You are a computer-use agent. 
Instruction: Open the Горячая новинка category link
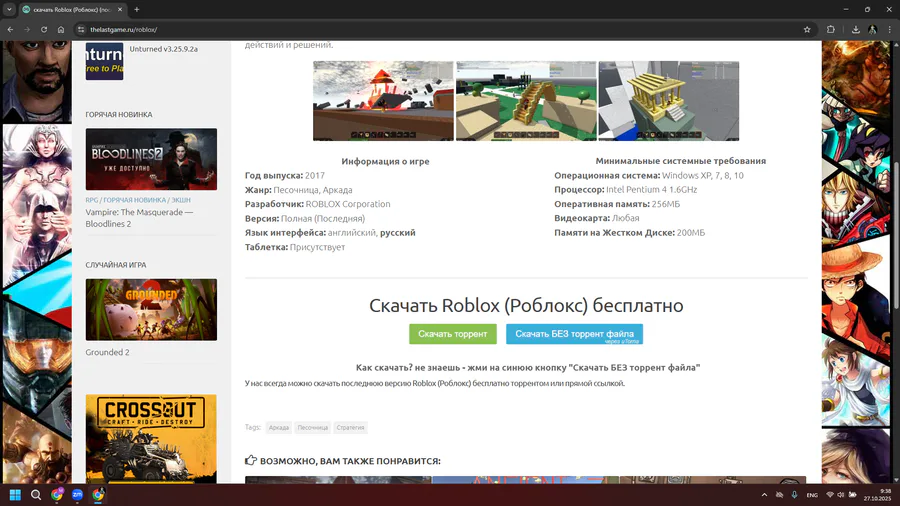[x=134, y=200]
